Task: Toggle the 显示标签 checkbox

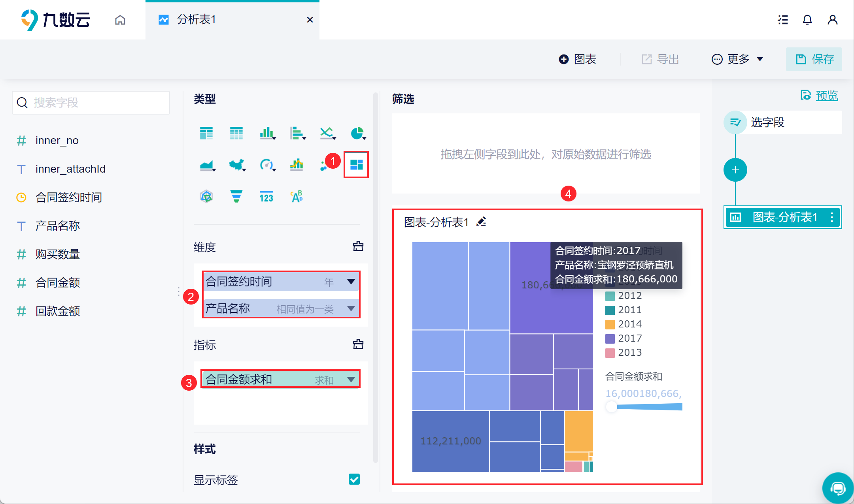Action: tap(354, 479)
